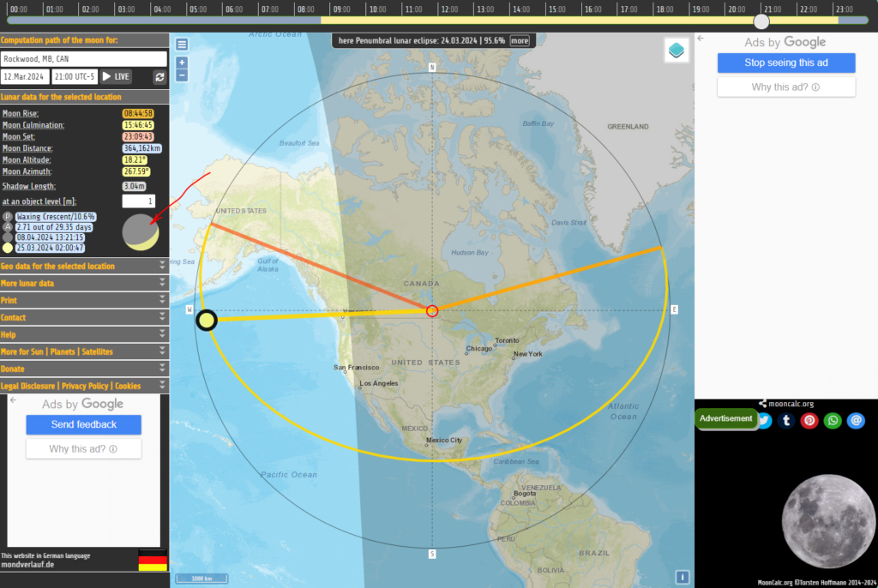Click the moon phase illustration
Viewport: 878px width, 588px height.
141,231
